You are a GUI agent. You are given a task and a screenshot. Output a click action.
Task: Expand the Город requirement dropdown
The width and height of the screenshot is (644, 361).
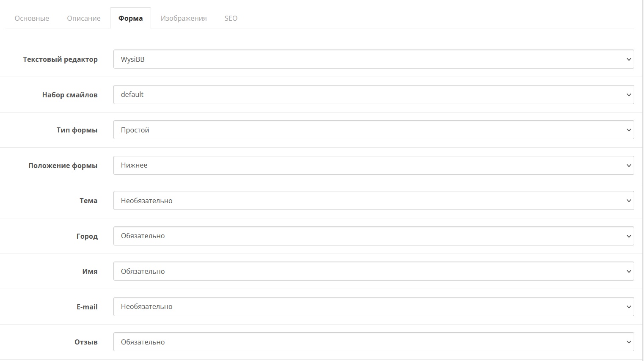coord(373,236)
